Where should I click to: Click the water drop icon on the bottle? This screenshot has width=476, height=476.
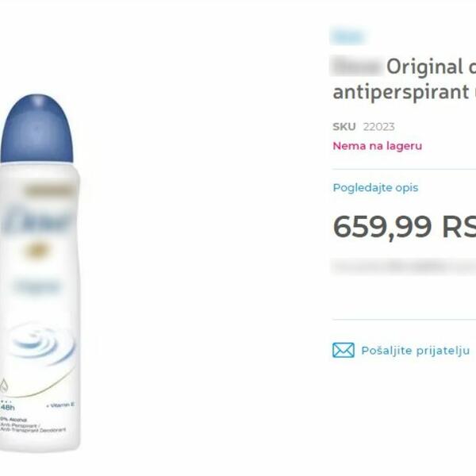click(x=4, y=386)
